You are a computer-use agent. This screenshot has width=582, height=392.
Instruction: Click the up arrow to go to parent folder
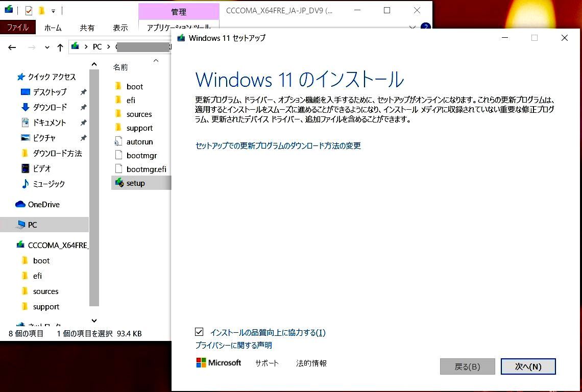click(61, 46)
